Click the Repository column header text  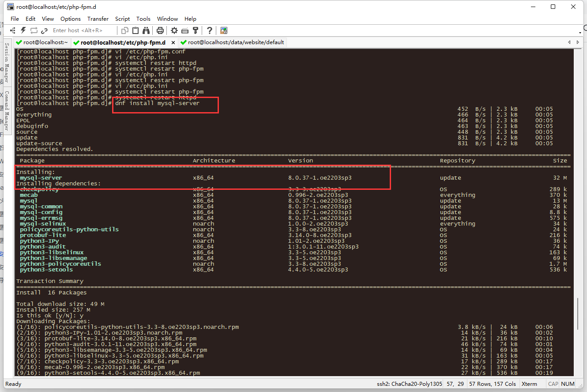pos(458,161)
